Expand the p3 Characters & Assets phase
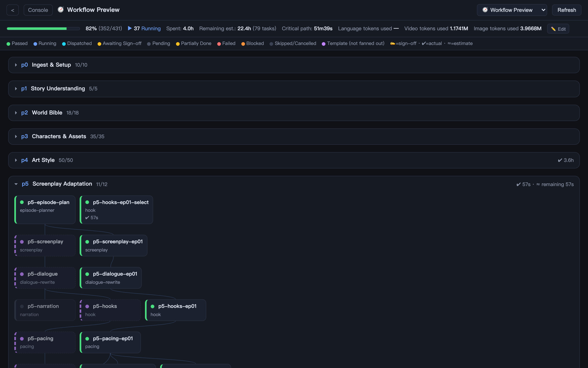The width and height of the screenshot is (588, 368). [x=294, y=137]
